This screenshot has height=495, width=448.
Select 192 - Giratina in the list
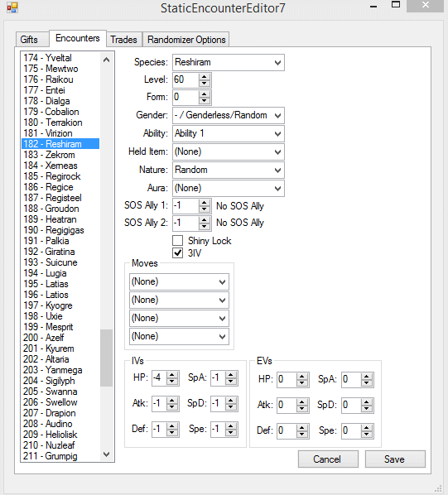coord(60,252)
